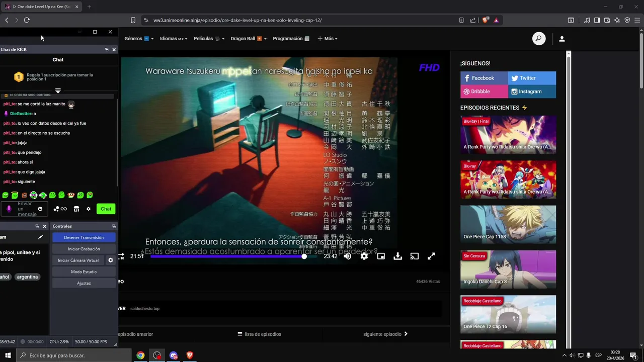Share the page via address bar icon
The height and width of the screenshot is (362, 644).
(473, 20)
